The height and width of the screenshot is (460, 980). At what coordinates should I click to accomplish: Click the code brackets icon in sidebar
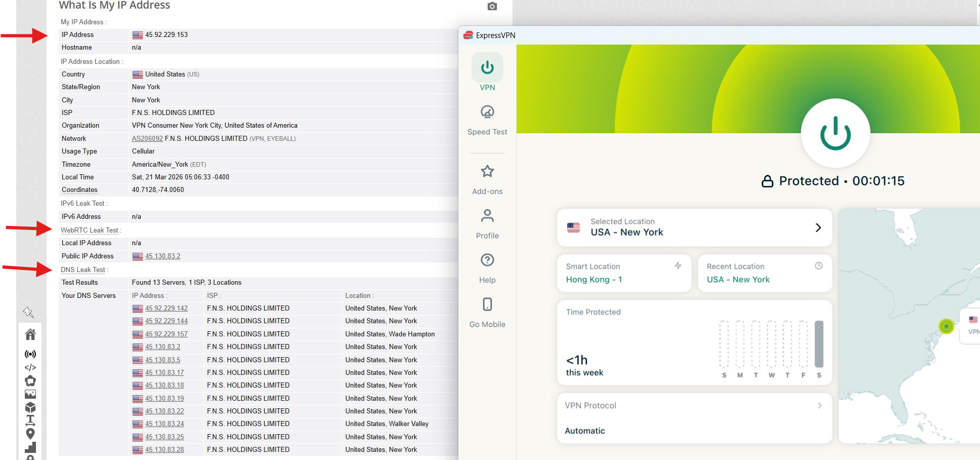(30, 367)
